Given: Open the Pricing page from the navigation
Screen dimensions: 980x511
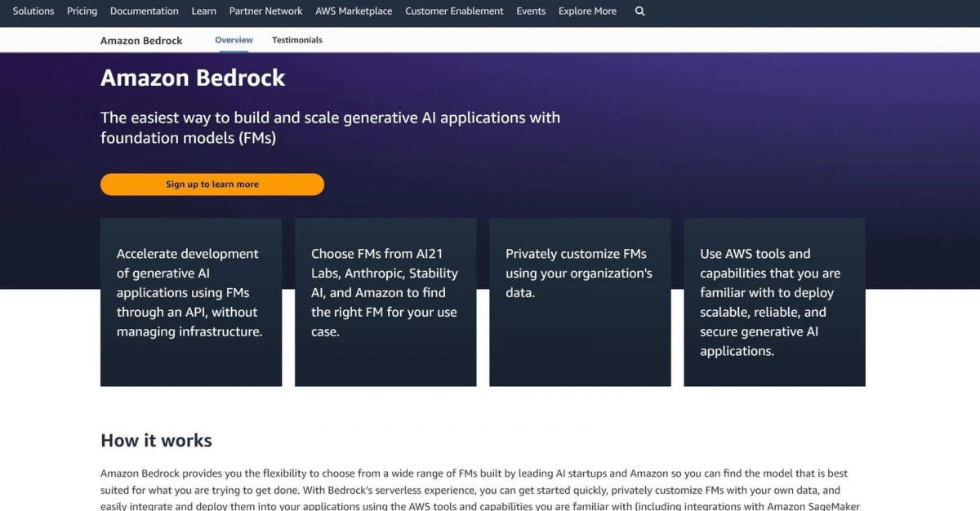Looking at the screenshot, I should (x=82, y=11).
